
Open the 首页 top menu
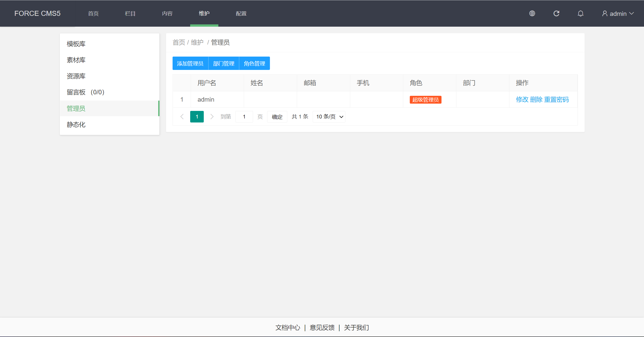(x=93, y=13)
